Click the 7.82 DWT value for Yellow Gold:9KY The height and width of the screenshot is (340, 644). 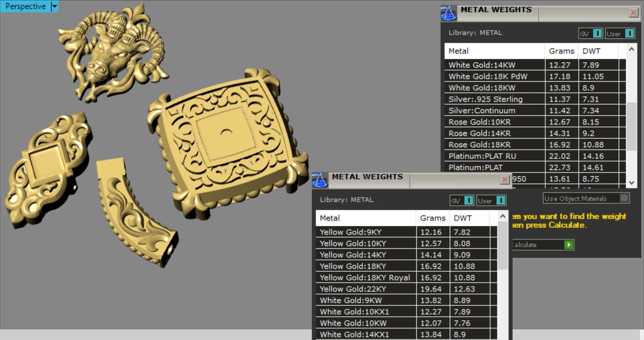[x=462, y=232]
